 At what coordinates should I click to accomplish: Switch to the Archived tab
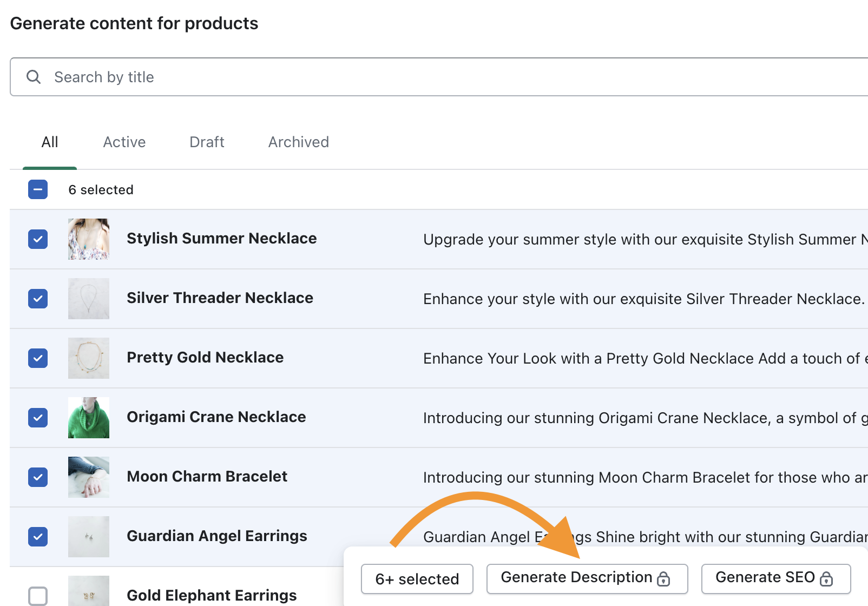tap(298, 142)
